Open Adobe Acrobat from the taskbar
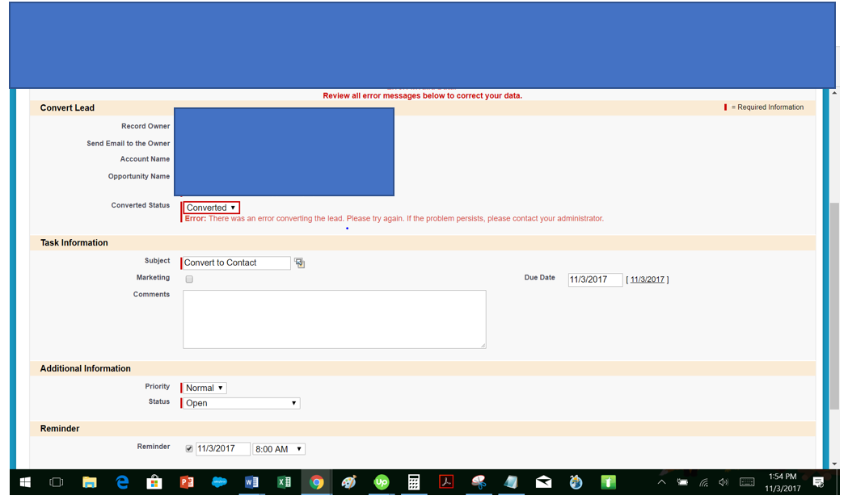Viewport: 848px width, 504px height. [x=446, y=482]
